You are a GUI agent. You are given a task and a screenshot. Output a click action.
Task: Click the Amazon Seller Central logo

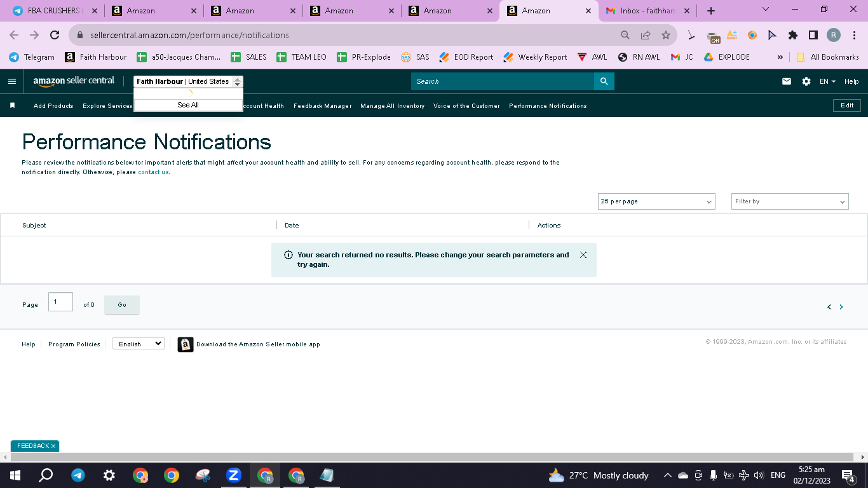[x=74, y=81]
